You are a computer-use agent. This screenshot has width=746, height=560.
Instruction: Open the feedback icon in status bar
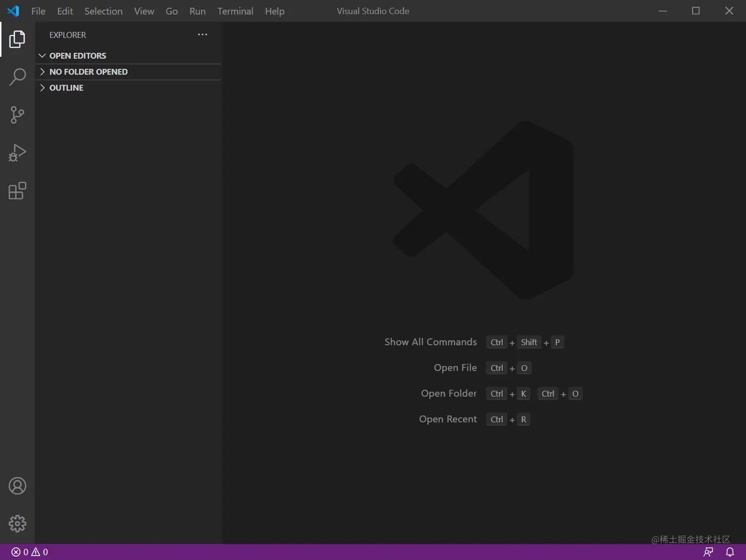pyautogui.click(x=709, y=552)
